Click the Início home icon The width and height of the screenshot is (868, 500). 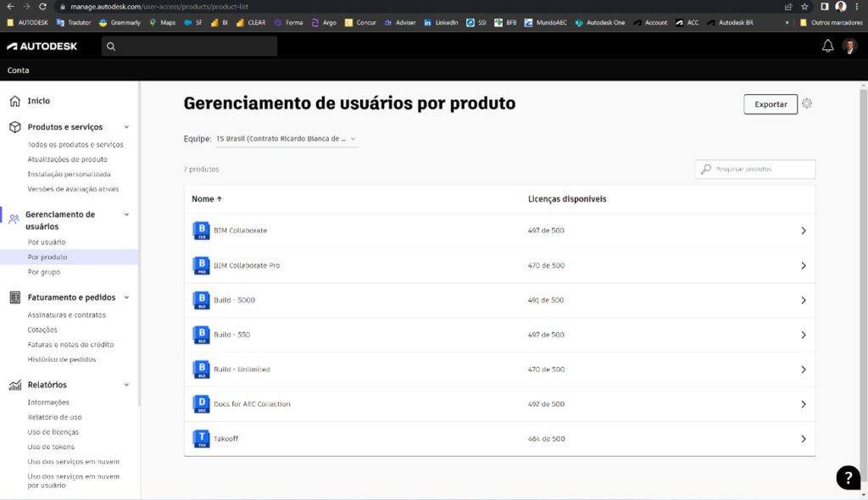[x=15, y=101]
